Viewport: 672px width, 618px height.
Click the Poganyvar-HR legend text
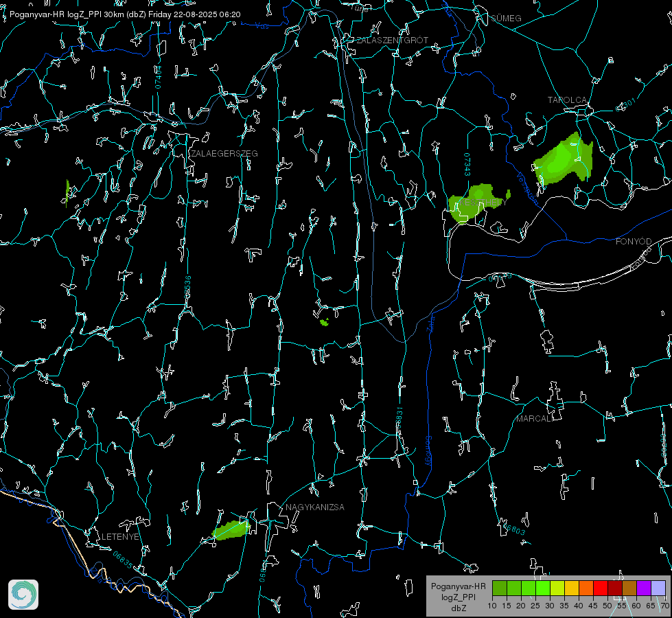point(458,586)
